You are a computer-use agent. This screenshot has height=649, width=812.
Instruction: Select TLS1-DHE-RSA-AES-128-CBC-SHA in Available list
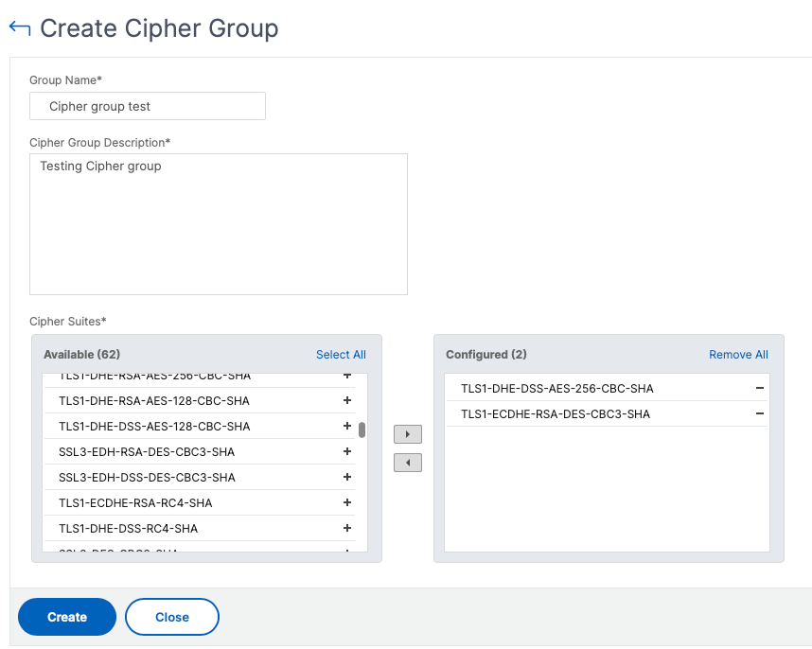[x=200, y=400]
